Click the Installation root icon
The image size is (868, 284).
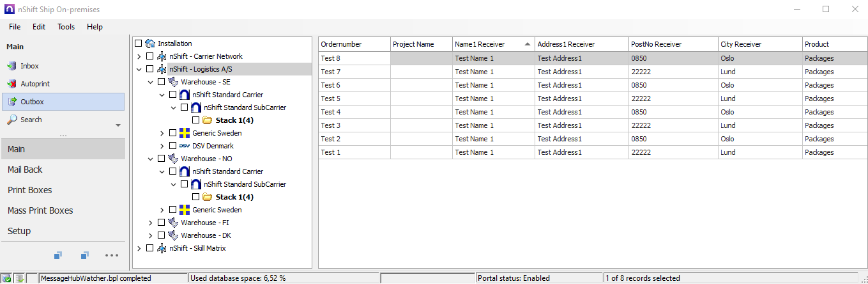(x=150, y=43)
